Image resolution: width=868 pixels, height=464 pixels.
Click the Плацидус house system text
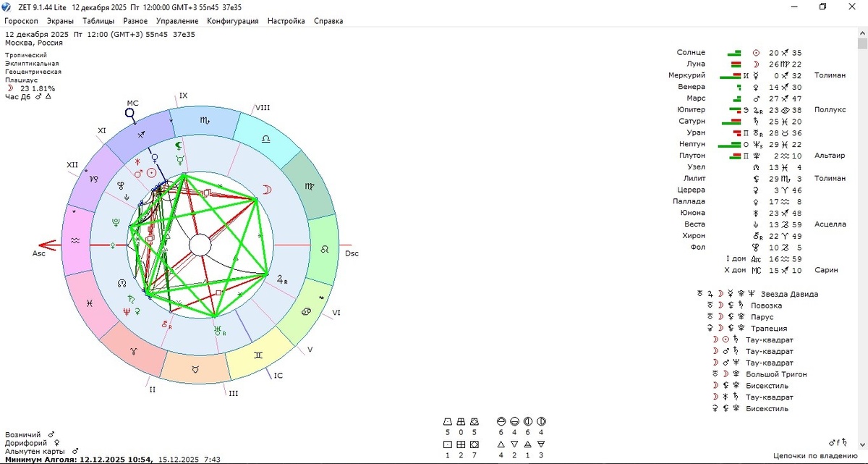click(x=22, y=80)
